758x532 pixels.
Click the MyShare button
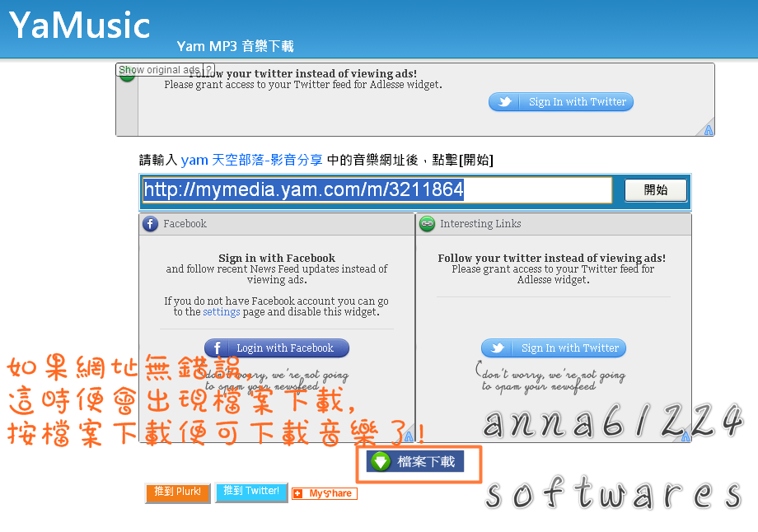pyautogui.click(x=325, y=493)
